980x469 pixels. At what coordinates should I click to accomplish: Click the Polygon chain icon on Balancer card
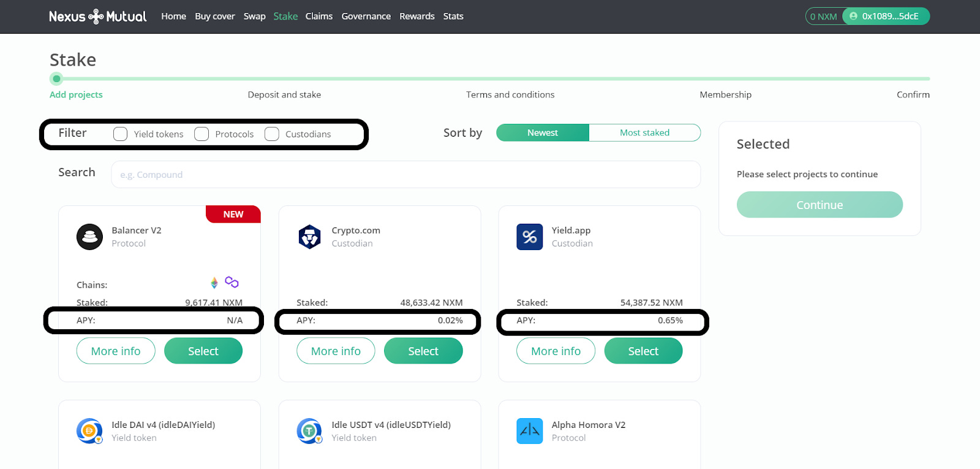click(232, 282)
